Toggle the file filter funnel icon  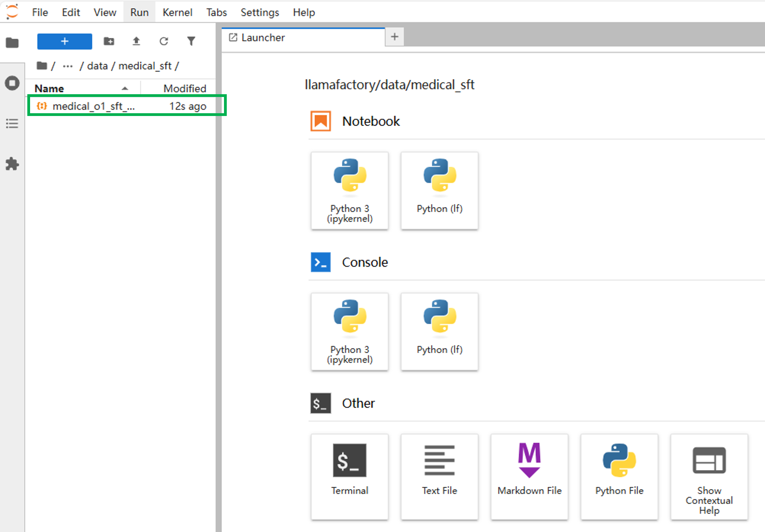(x=191, y=41)
